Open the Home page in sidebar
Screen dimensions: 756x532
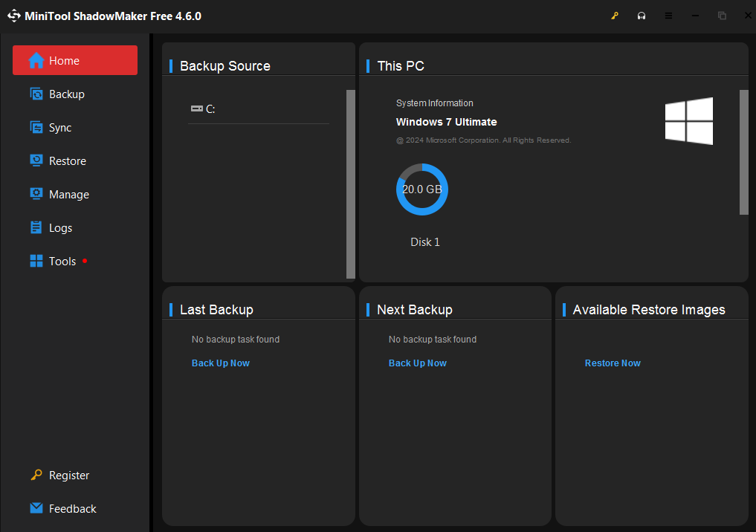(x=75, y=60)
